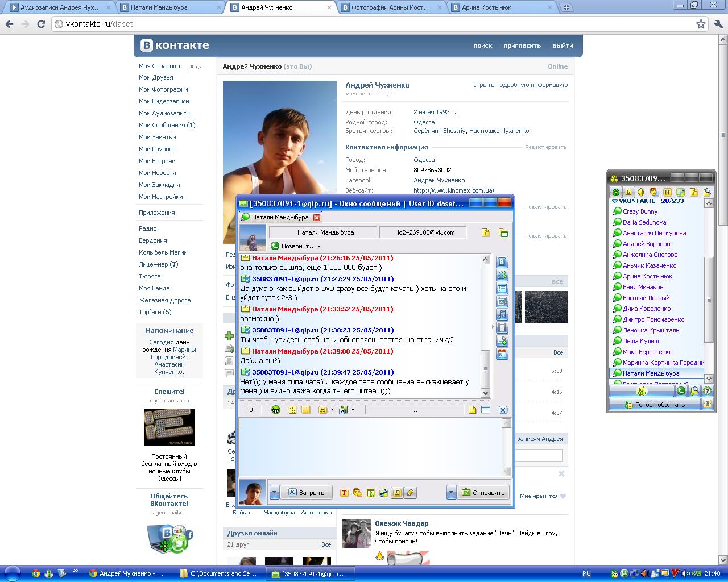Open dropdown arrow beside 'Закрыть' button
The image size is (728, 582).
coord(275,493)
